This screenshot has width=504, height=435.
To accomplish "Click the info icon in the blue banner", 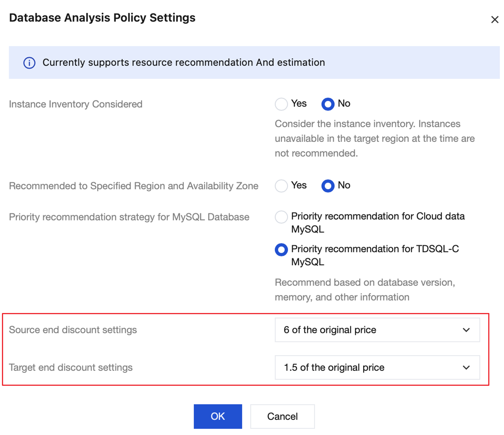I will point(29,63).
